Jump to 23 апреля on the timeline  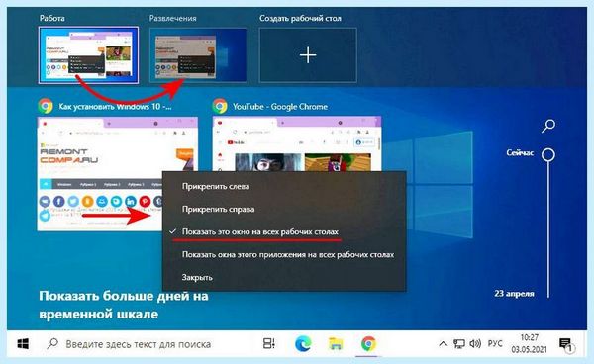tap(514, 293)
